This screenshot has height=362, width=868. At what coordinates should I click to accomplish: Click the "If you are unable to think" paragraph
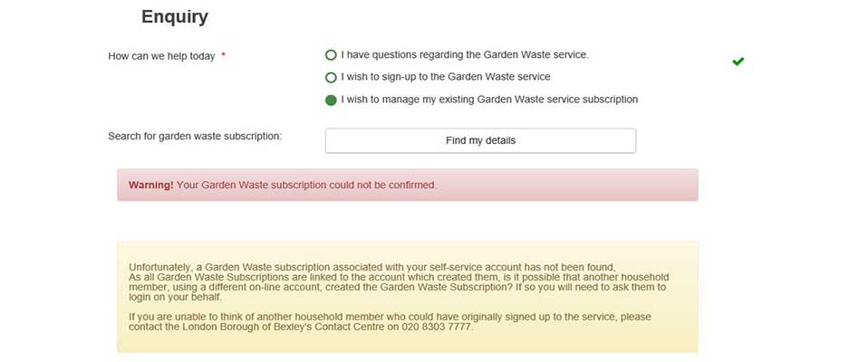point(390,317)
